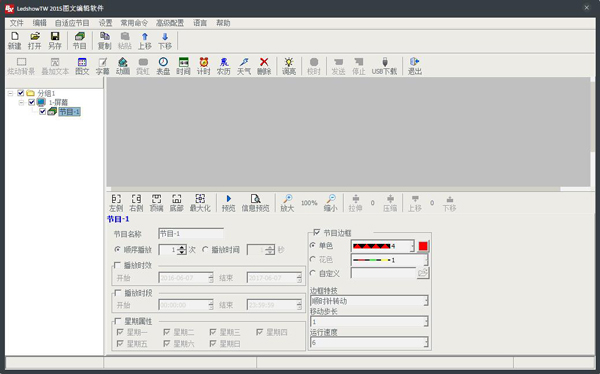Screen dimensions: 600x374
Task: Click the 退出 (Exit) icon
Action: 414,66
